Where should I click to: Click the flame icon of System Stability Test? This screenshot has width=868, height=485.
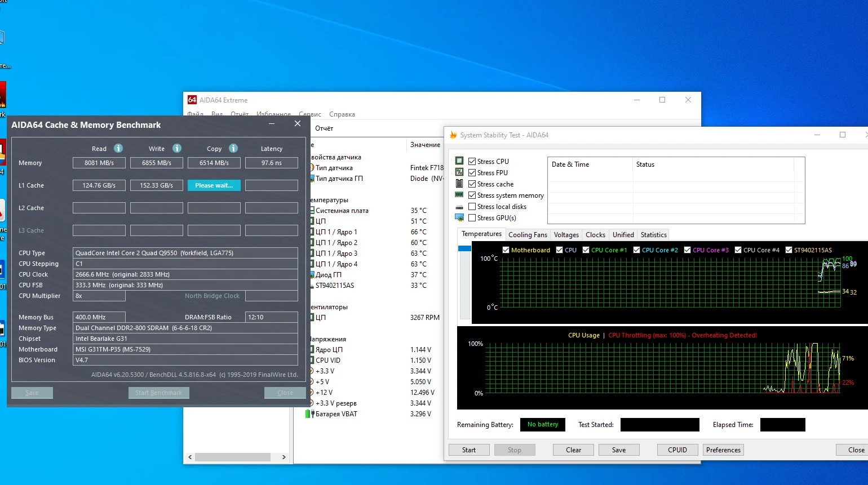453,135
